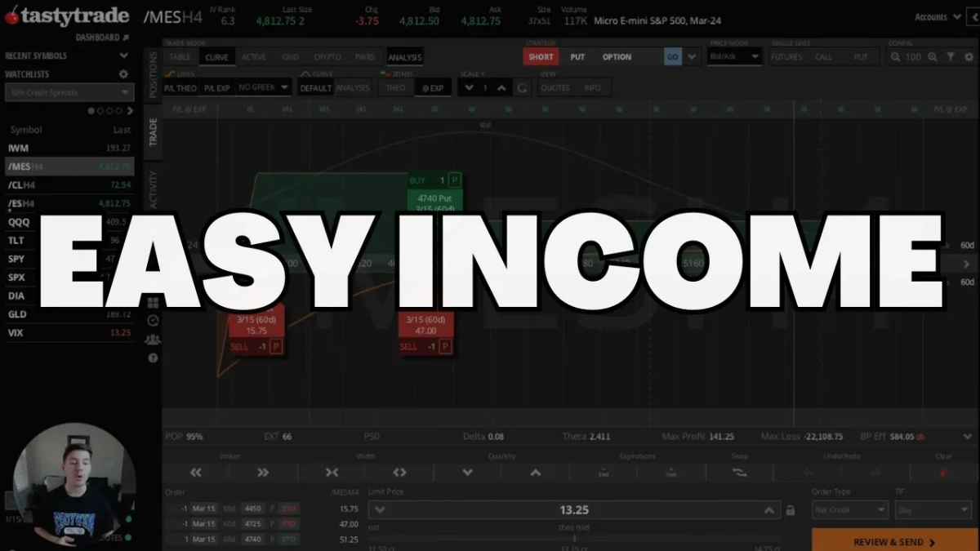Open the POSITIONS vertical tab

tap(153, 75)
